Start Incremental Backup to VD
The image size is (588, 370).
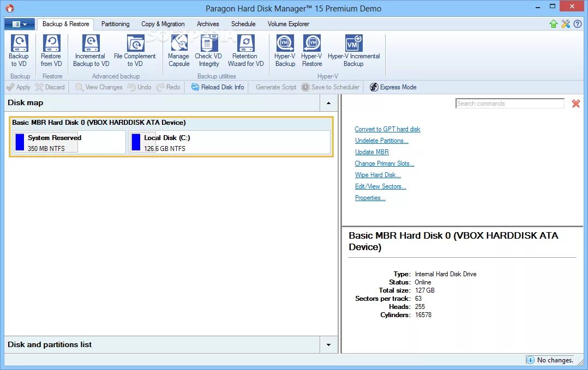pyautogui.click(x=91, y=51)
